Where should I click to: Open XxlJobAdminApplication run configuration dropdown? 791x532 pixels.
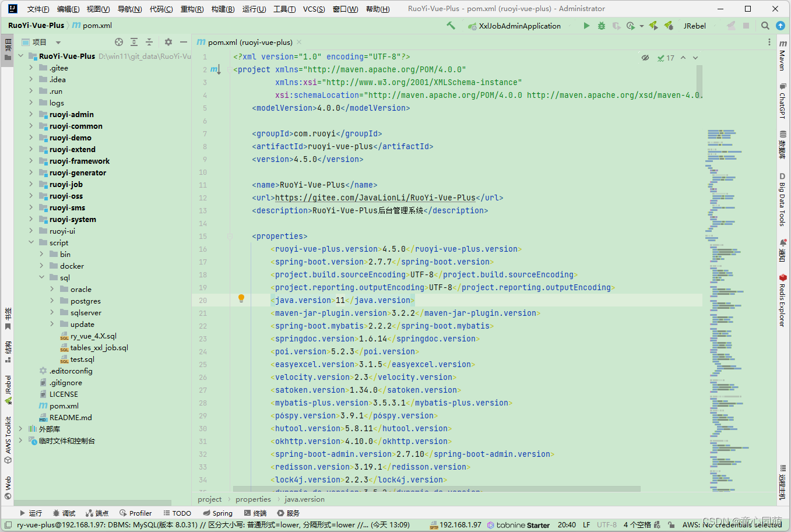[514, 26]
